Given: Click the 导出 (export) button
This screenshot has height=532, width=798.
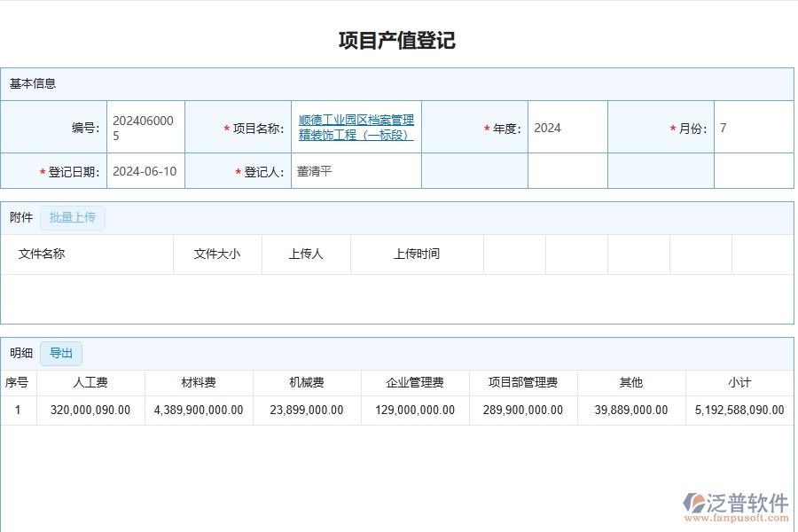Looking at the screenshot, I should (60, 353).
